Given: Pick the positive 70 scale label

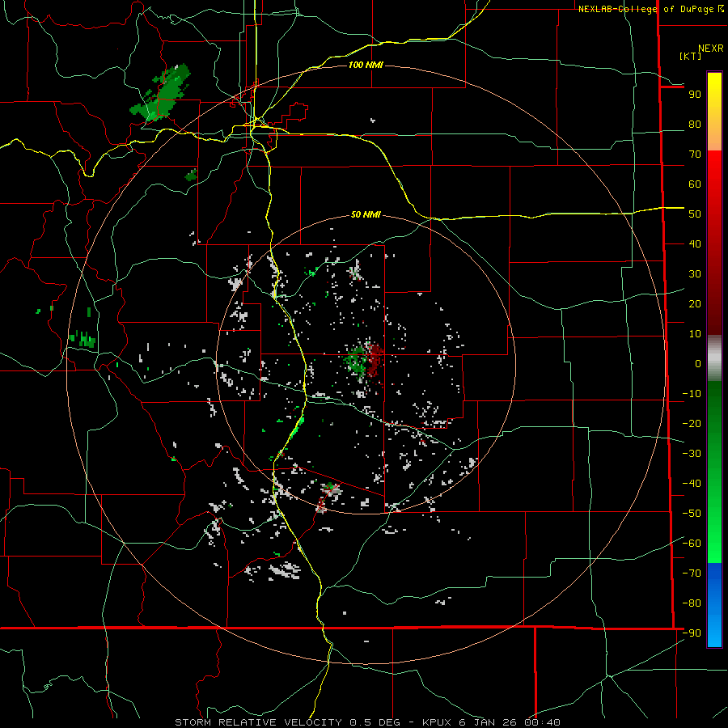Looking at the screenshot, I should coord(695,154).
